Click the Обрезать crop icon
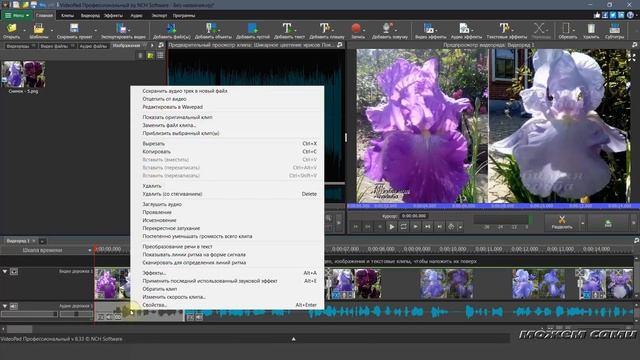This screenshot has width=640, height=360. pyautogui.click(x=566, y=28)
